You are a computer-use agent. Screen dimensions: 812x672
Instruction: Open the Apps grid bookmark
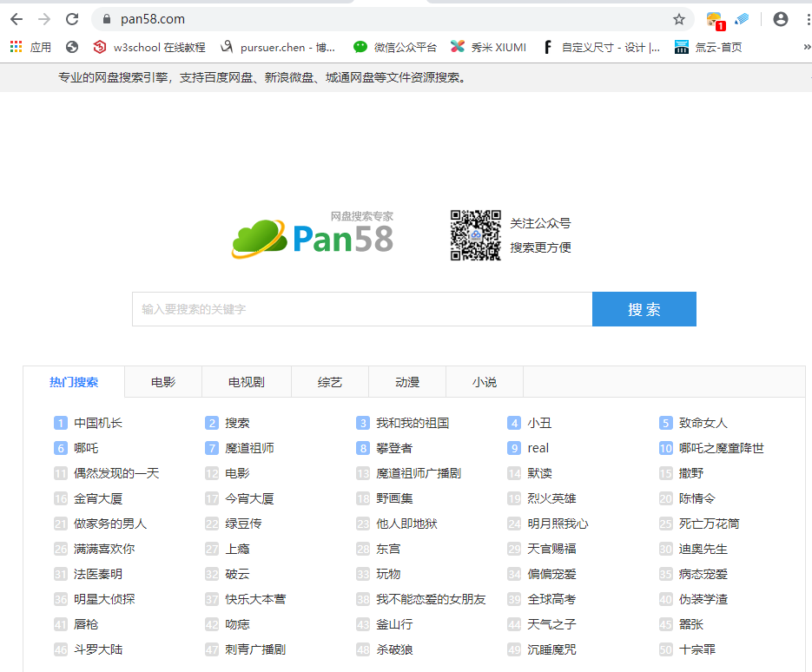pos(30,47)
